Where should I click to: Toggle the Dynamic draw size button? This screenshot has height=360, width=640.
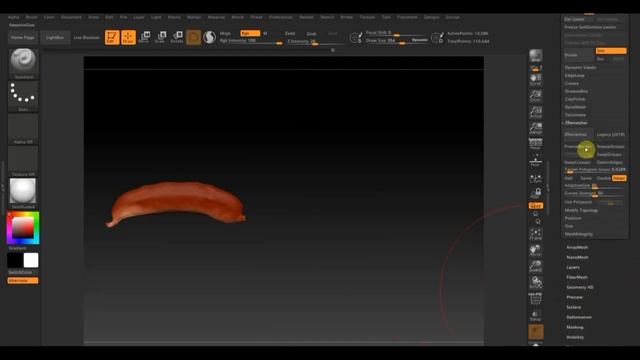tap(420, 40)
